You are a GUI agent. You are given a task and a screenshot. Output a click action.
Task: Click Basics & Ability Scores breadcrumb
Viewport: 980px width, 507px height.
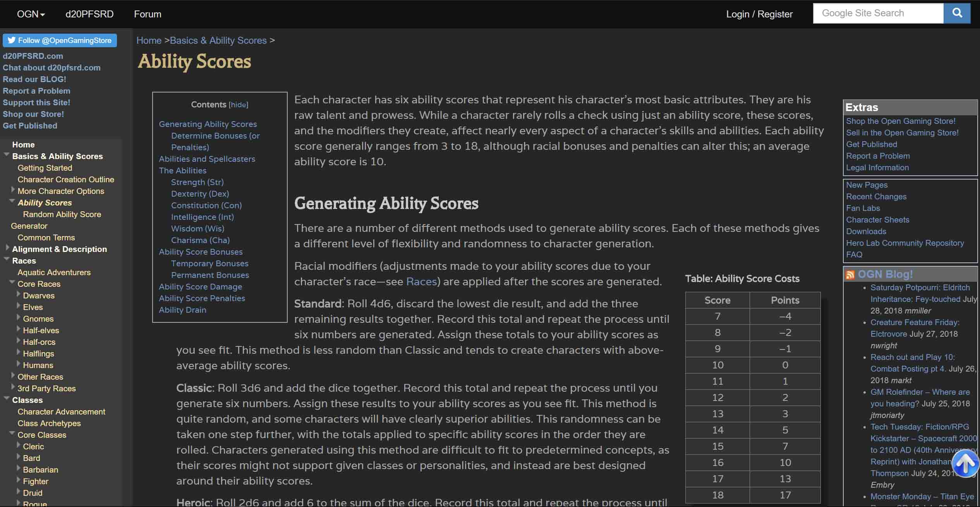pyautogui.click(x=218, y=41)
